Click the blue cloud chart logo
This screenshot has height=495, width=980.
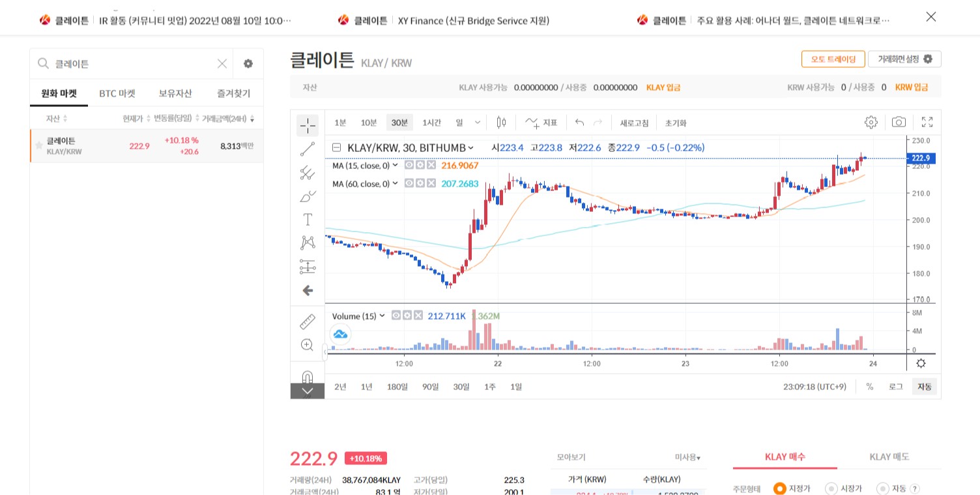(x=341, y=335)
